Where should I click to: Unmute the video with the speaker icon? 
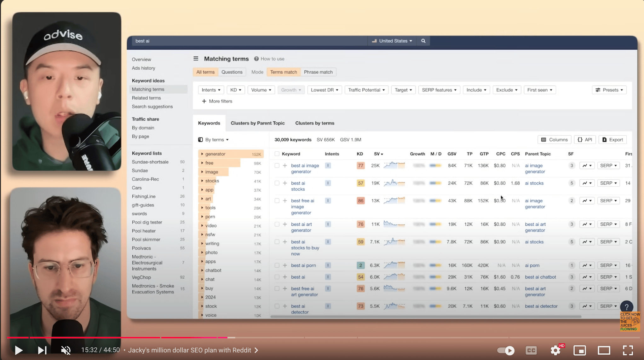click(66, 350)
